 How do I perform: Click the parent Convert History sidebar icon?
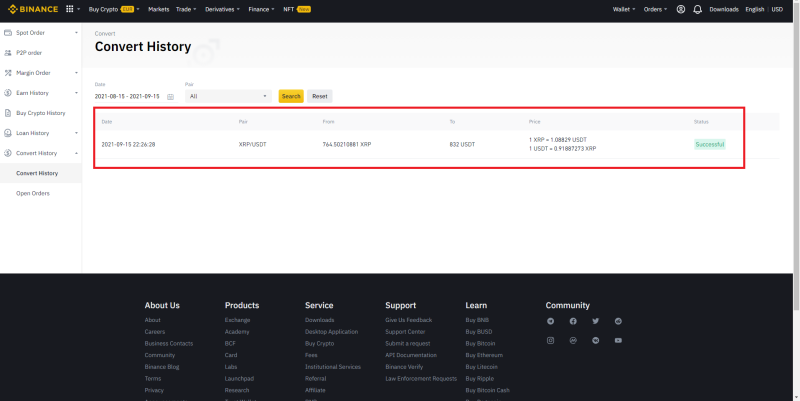pyautogui.click(x=8, y=153)
